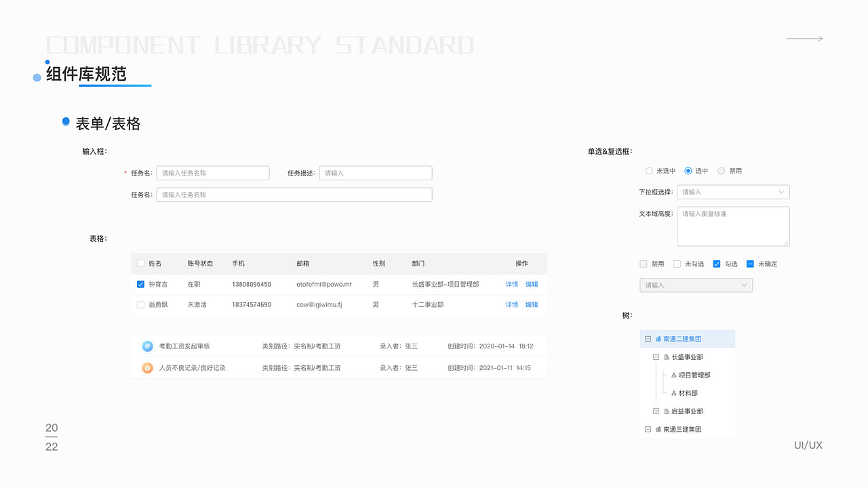
Task: Click the 账号状态 column header
Action: (200, 264)
